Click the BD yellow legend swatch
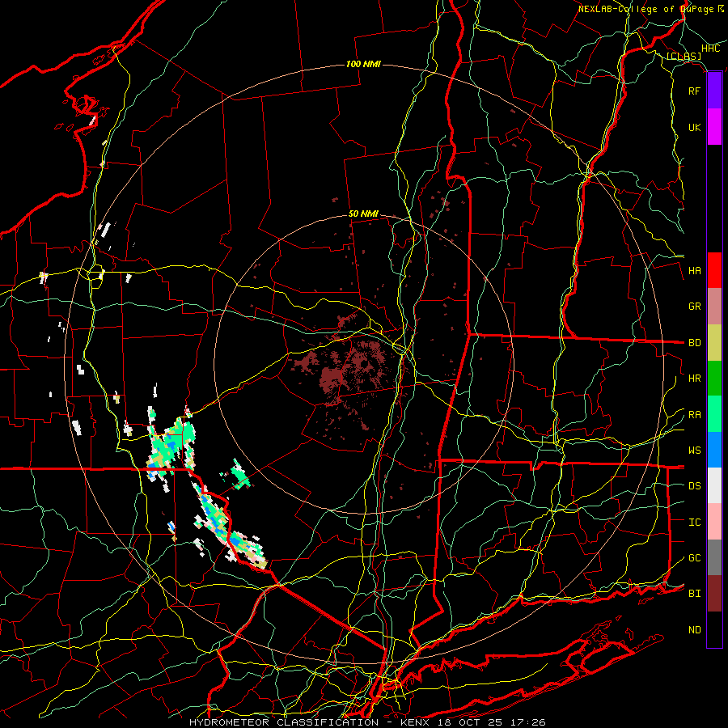The image size is (728, 728). pyautogui.click(x=714, y=343)
